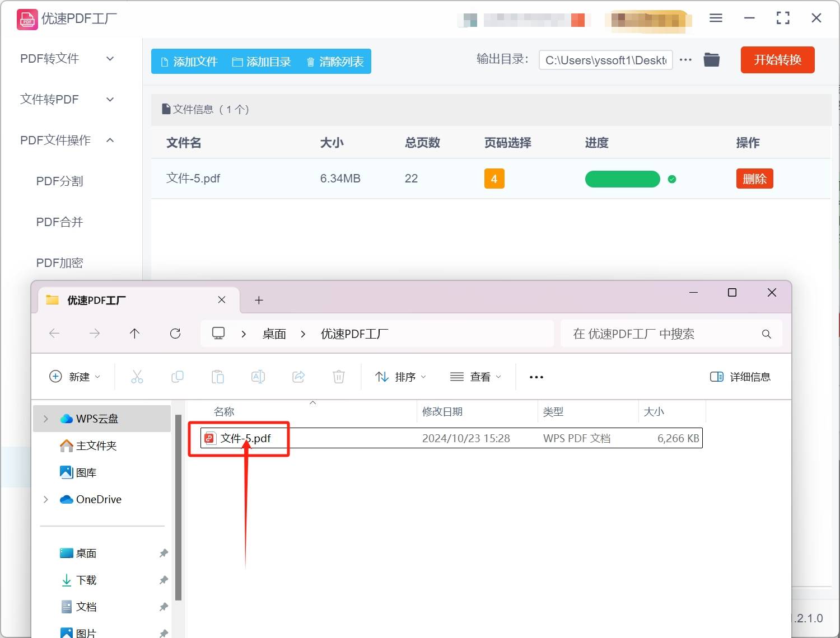Expand the PDF转文件 menu section

[110, 59]
